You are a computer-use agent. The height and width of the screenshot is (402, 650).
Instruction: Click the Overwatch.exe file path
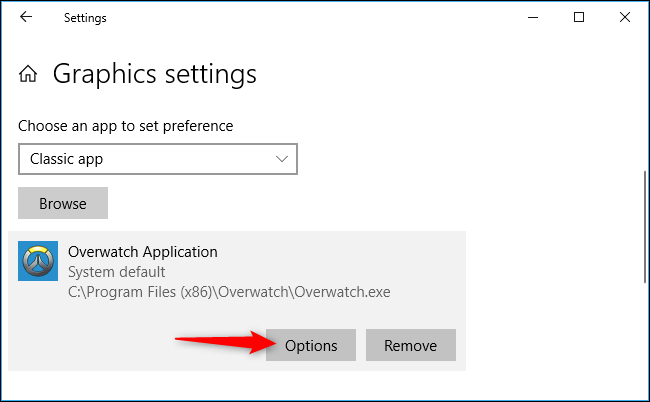pos(229,292)
